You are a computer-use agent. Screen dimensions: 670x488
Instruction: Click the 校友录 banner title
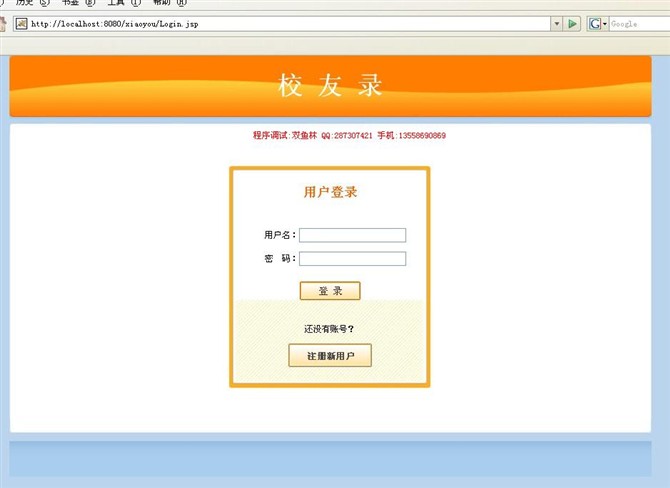pos(330,86)
